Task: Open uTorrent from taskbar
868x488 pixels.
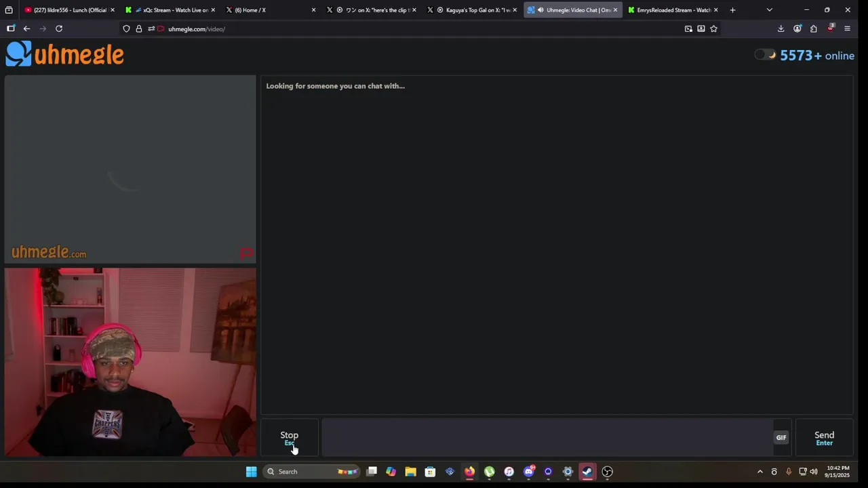Action: pyautogui.click(x=489, y=472)
